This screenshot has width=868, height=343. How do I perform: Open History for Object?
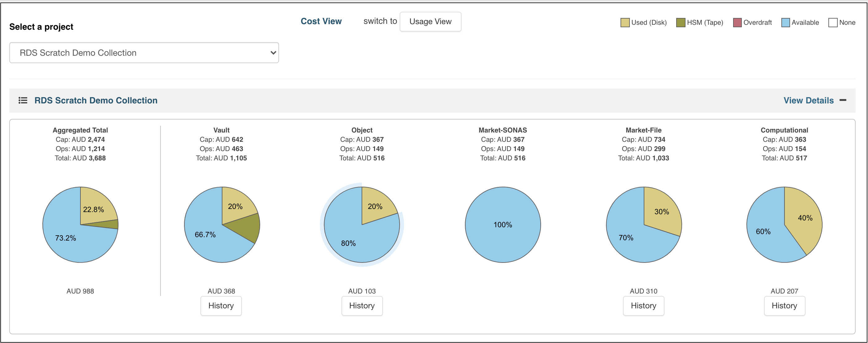[x=362, y=306]
